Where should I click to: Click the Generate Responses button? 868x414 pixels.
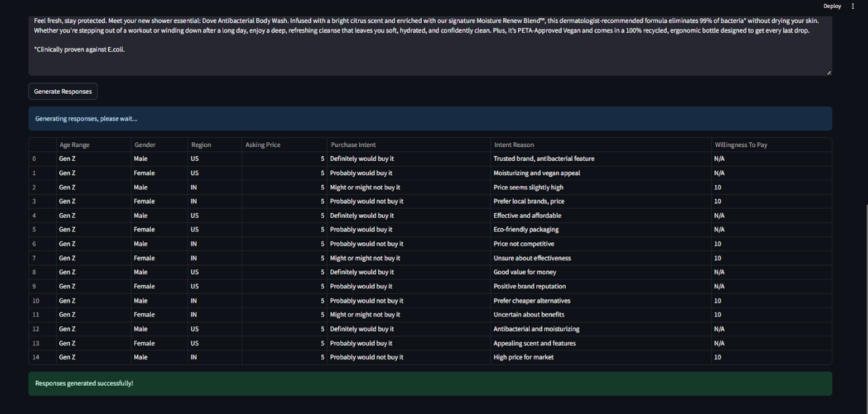63,91
